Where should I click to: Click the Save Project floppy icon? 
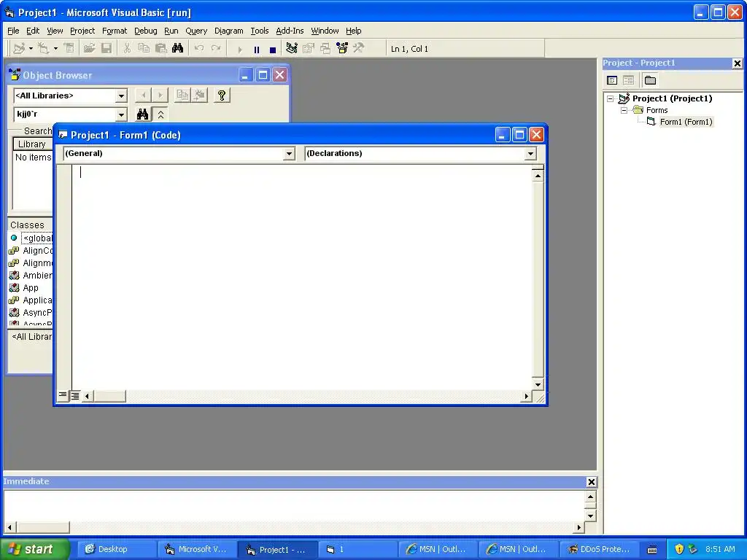click(x=107, y=49)
